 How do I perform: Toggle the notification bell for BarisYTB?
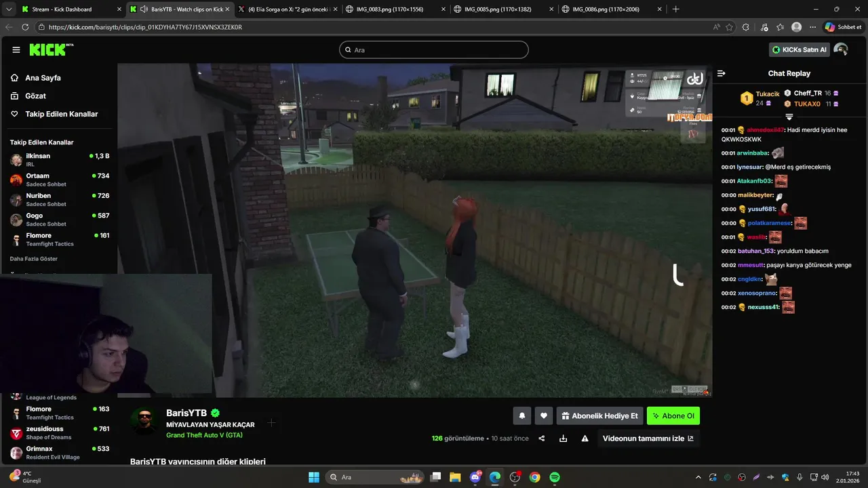[x=522, y=415]
